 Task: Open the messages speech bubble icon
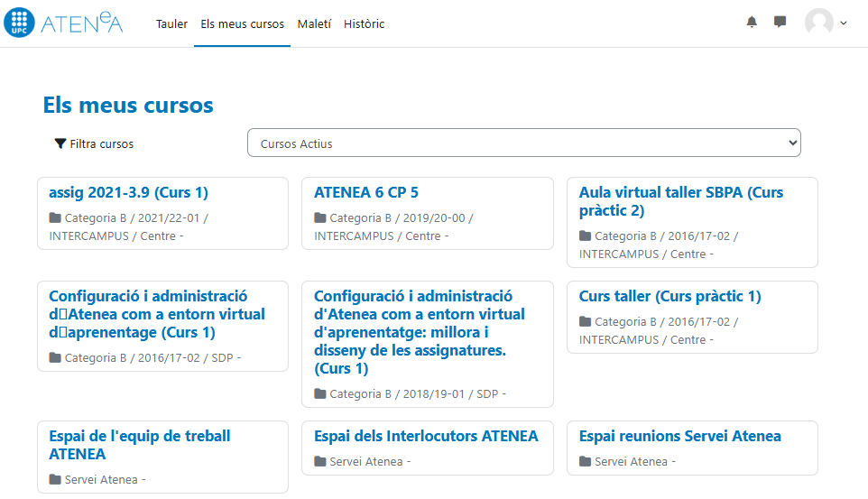pos(780,23)
